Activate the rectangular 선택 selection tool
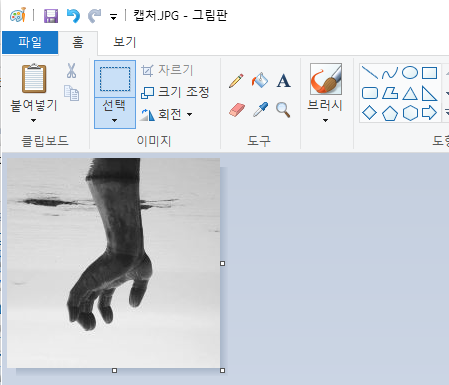 pyautogui.click(x=115, y=79)
